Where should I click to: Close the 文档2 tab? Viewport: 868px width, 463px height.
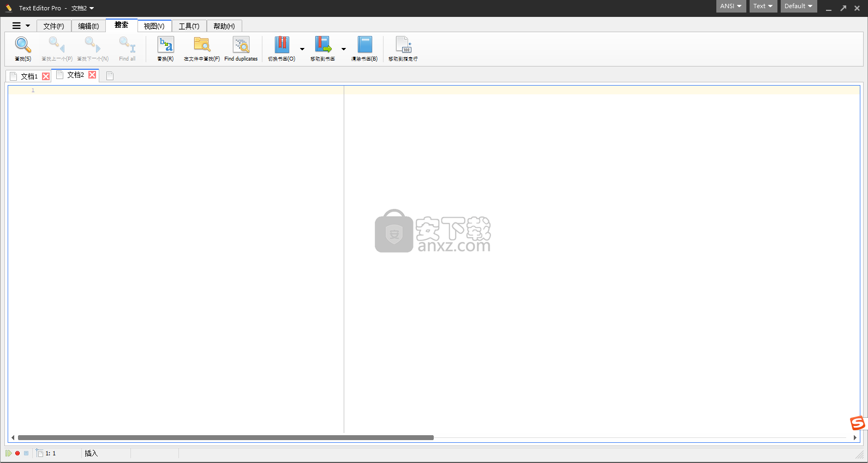(x=93, y=75)
